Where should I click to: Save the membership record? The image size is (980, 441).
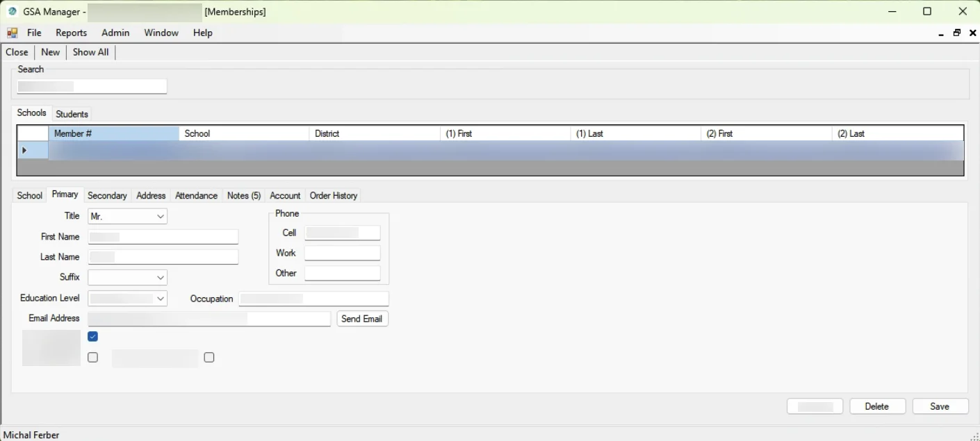(940, 406)
